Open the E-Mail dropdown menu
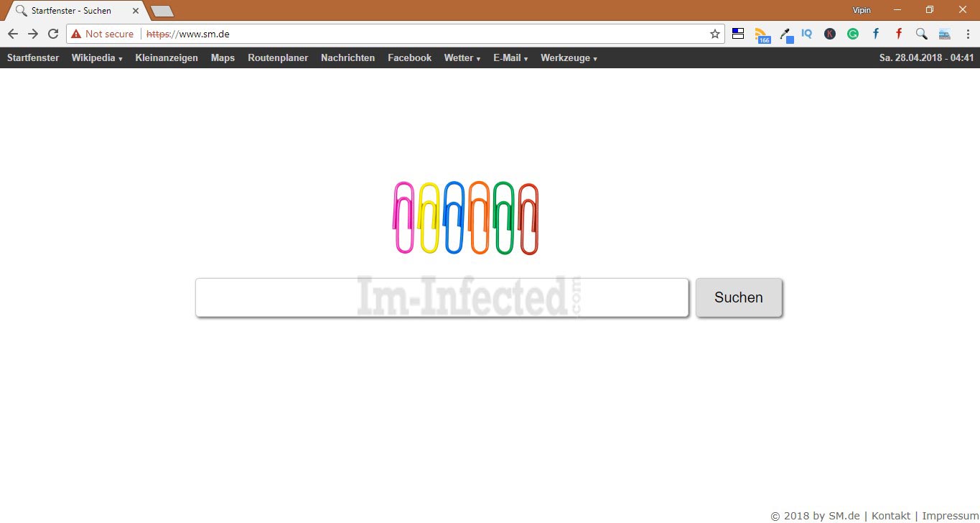Screen dimensions: 980x523 (x=510, y=58)
